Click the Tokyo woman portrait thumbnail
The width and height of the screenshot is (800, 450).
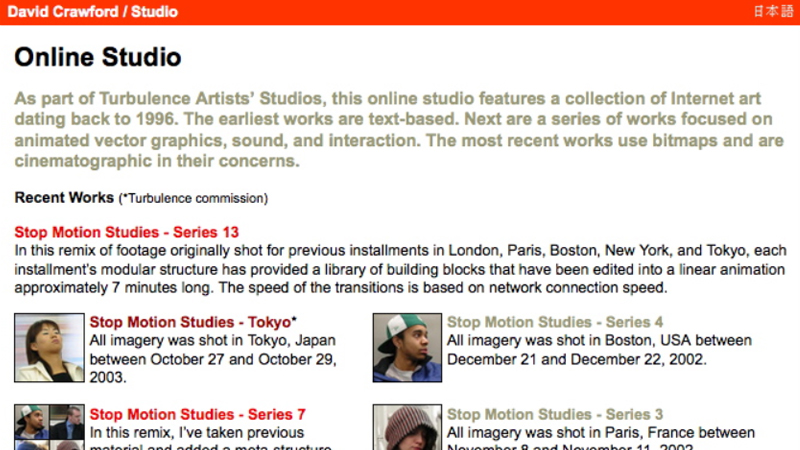pyautogui.click(x=49, y=348)
